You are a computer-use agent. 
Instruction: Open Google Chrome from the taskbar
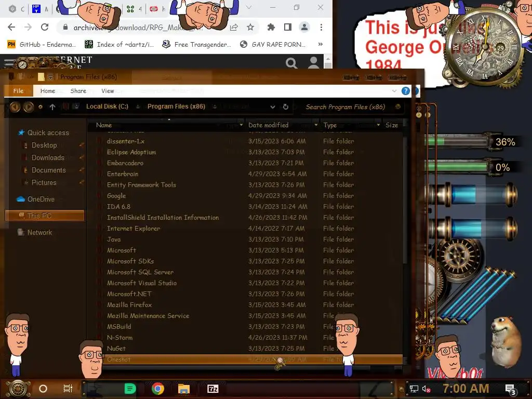coord(158,389)
